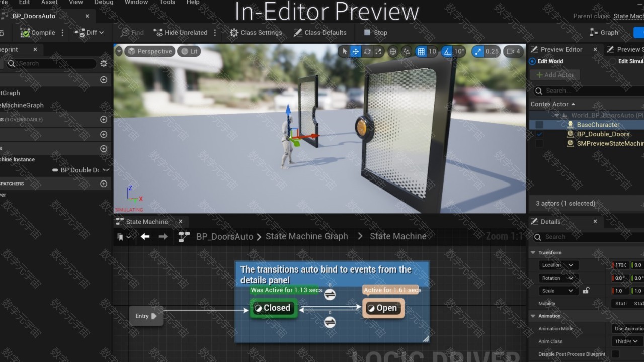Navigate back in graph history
This screenshot has height=362, width=644.
coord(145,236)
